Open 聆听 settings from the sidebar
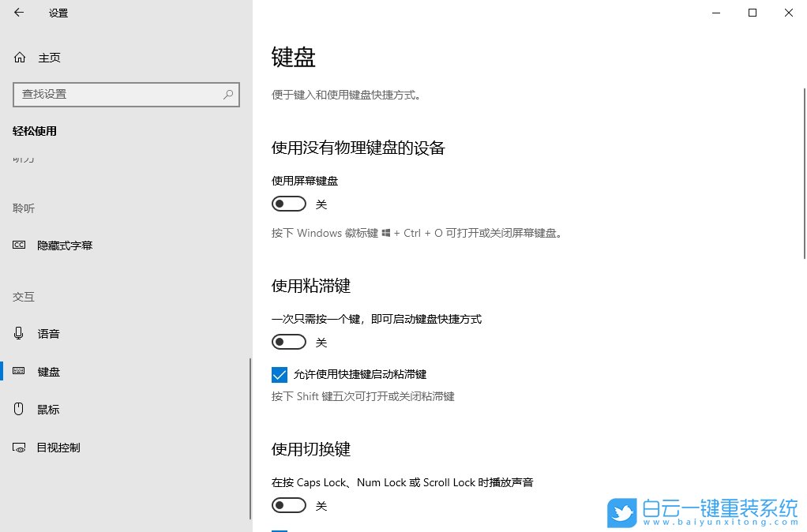 pyautogui.click(x=24, y=208)
